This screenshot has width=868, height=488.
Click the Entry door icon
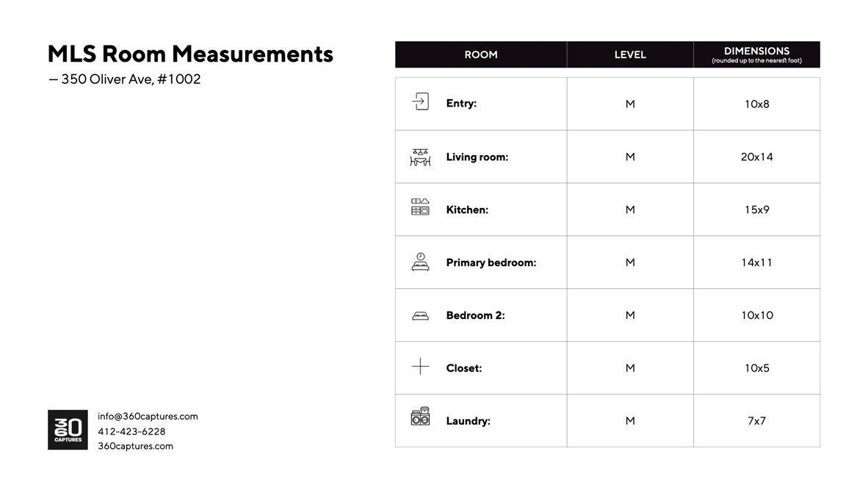[x=420, y=102]
